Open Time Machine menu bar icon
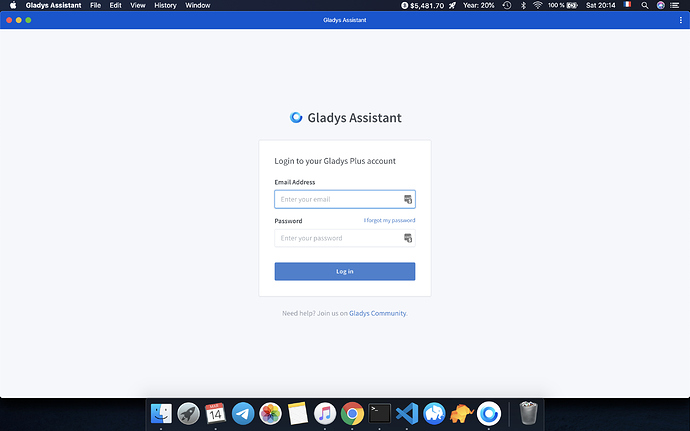The image size is (690, 431). [x=507, y=5]
